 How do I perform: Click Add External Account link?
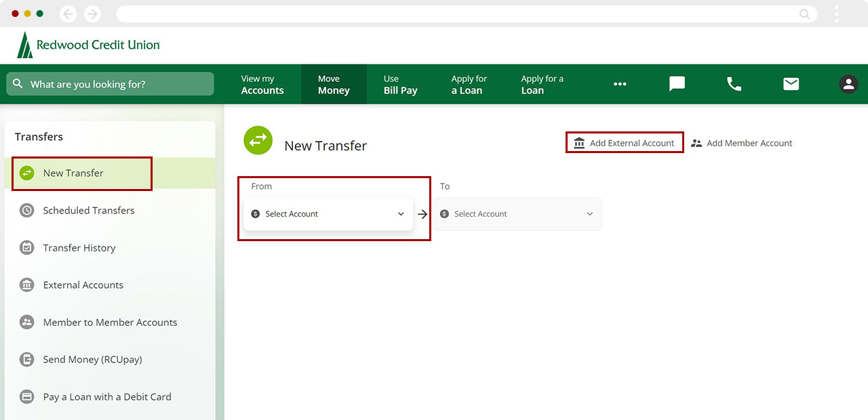625,143
